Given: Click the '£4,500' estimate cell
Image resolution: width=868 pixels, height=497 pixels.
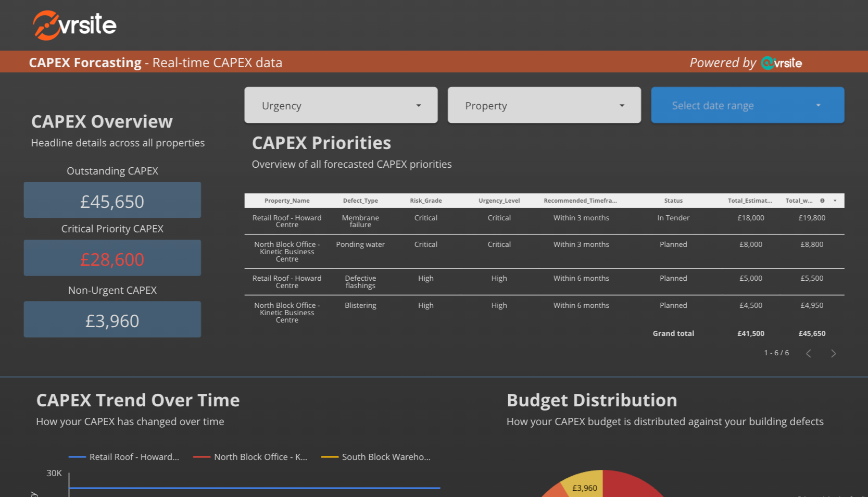Looking at the screenshot, I should coord(751,305).
